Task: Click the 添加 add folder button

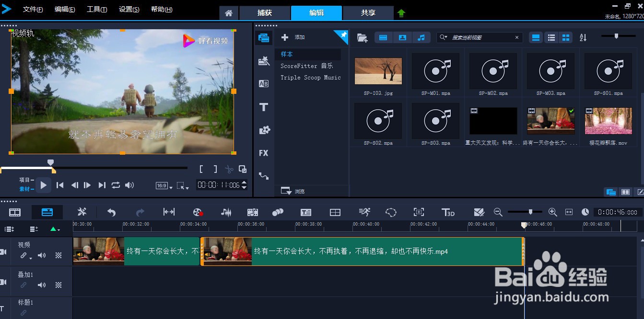Action: coord(293,37)
